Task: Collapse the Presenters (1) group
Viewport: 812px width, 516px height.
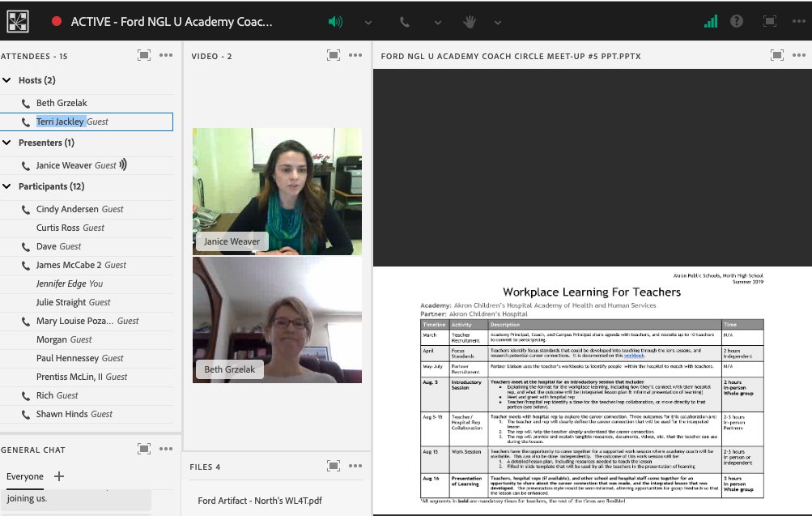Action: (x=6, y=143)
